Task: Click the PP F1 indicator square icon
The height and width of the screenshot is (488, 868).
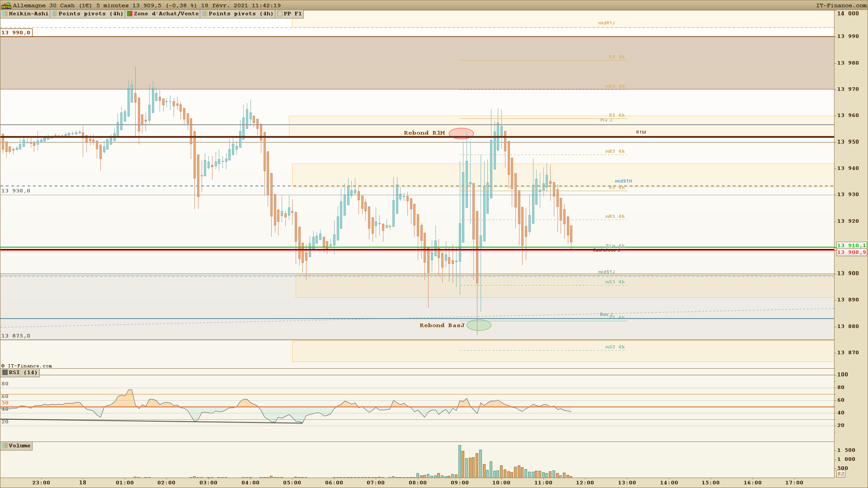Action: (x=280, y=14)
